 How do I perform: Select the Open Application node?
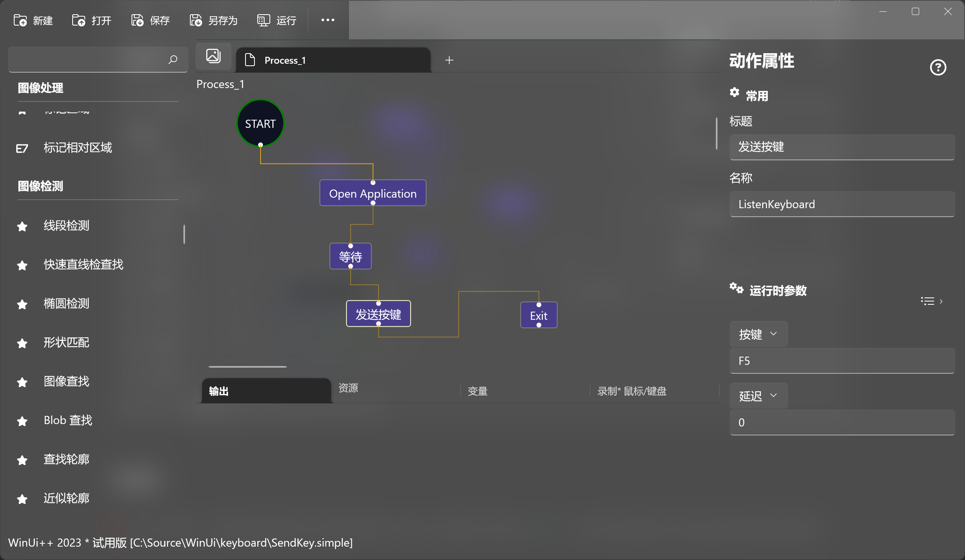(373, 194)
